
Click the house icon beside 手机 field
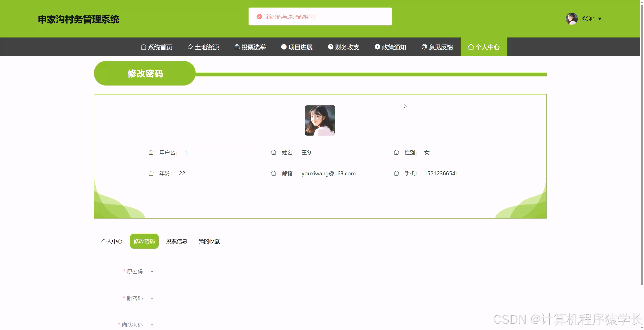[396, 173]
